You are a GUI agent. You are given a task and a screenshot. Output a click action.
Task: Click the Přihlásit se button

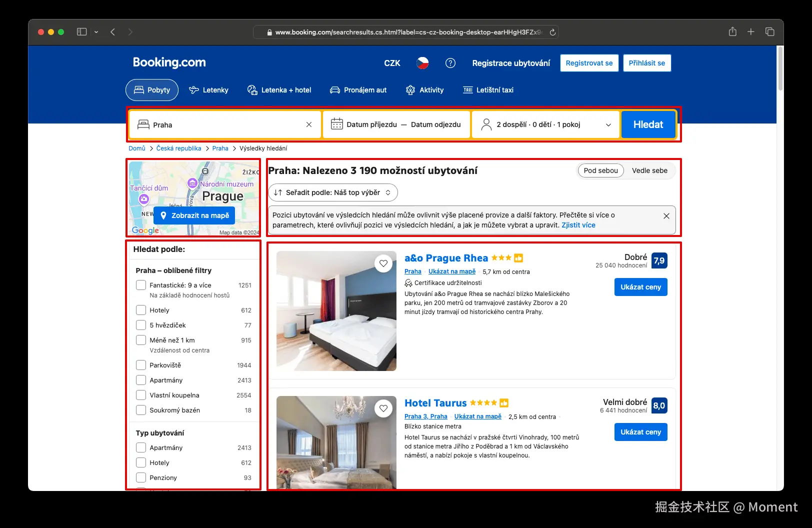click(647, 63)
